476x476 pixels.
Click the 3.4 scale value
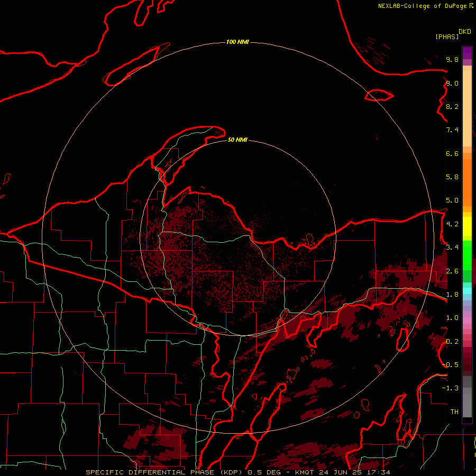452,248
